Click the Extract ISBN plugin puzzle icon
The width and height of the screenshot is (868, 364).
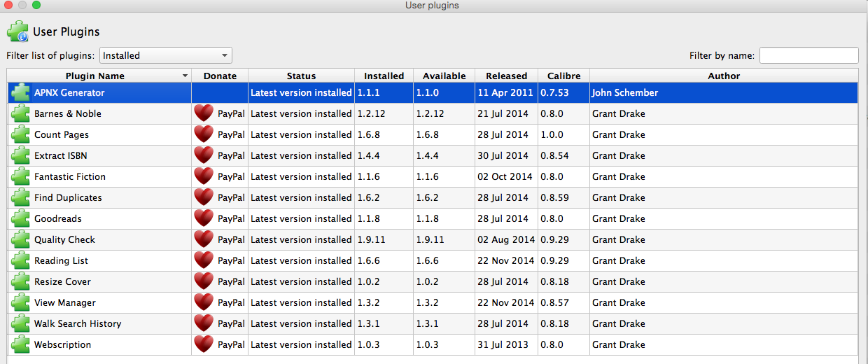[21, 155]
